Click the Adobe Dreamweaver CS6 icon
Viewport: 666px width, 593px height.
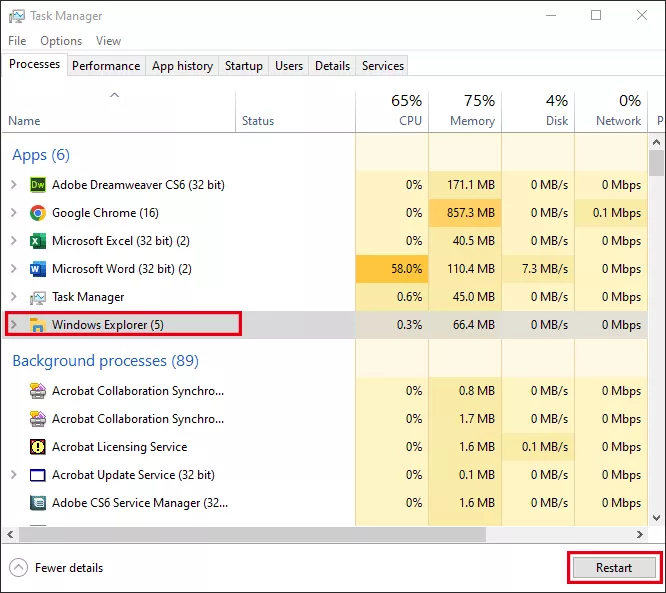tap(38, 185)
